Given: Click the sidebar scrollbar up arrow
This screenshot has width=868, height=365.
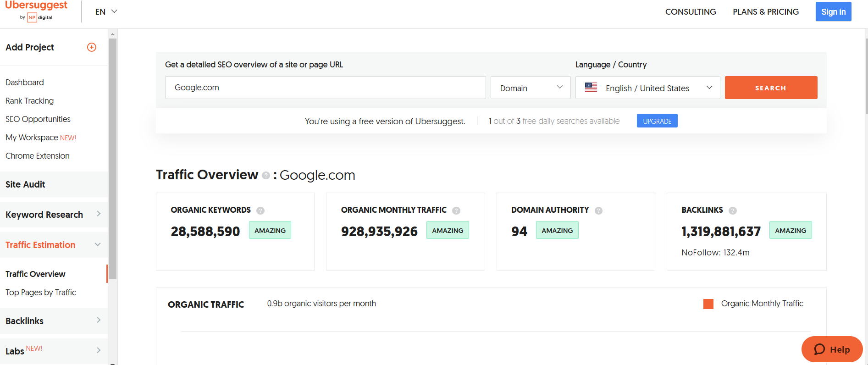Looking at the screenshot, I should pyautogui.click(x=112, y=34).
